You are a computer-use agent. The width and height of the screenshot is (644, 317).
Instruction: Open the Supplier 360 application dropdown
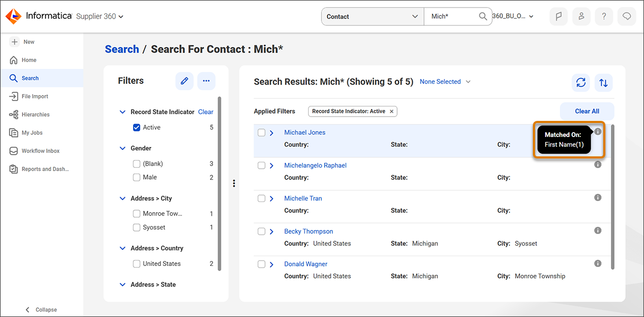(100, 16)
